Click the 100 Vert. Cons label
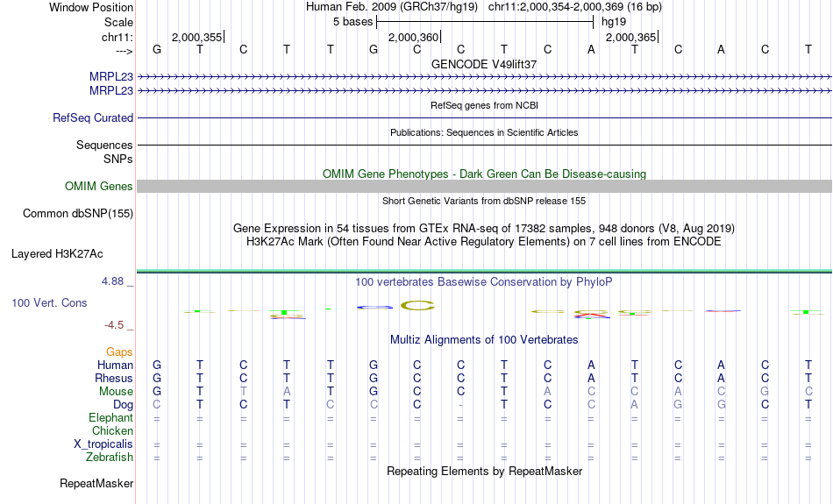 coord(49,302)
